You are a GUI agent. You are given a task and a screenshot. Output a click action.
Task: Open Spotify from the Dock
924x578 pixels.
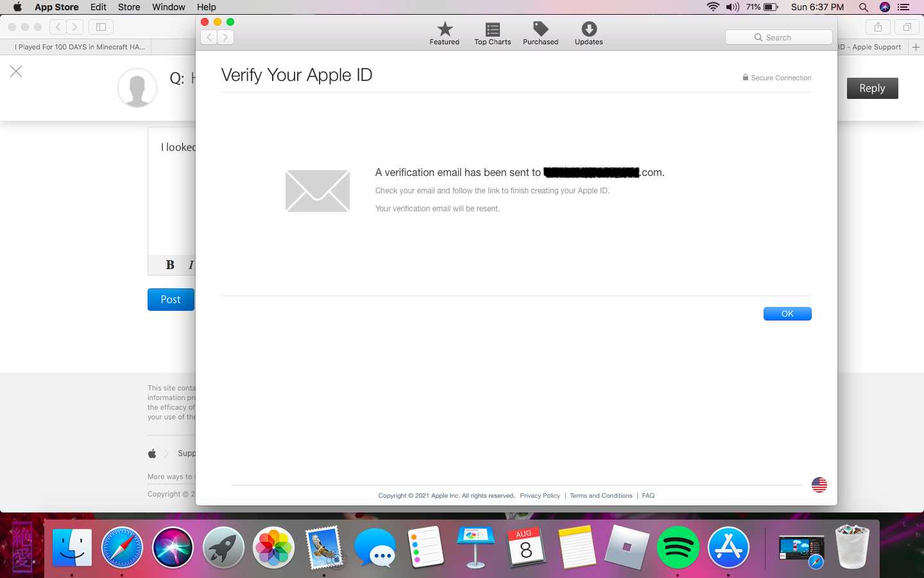[678, 548]
